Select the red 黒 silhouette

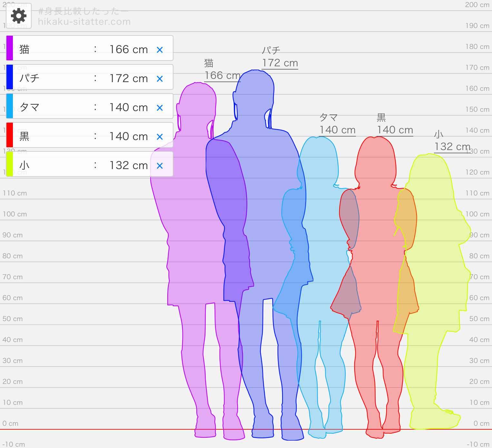(x=377, y=258)
